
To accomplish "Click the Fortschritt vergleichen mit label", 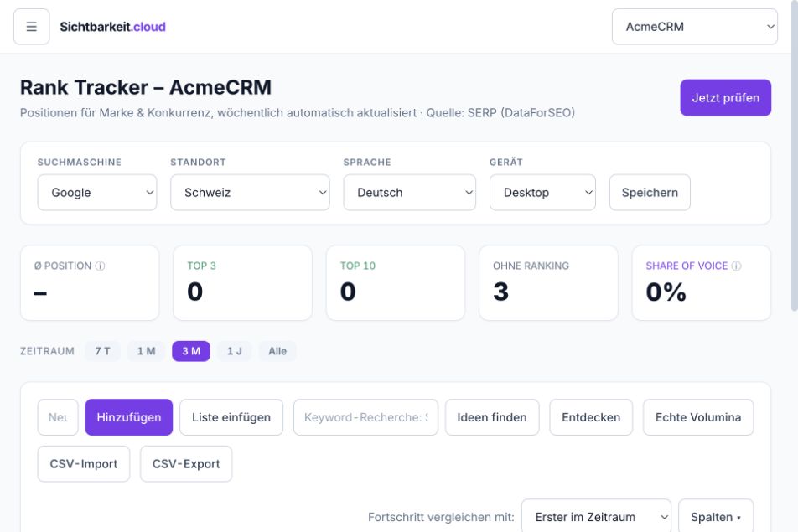I will click(441, 517).
